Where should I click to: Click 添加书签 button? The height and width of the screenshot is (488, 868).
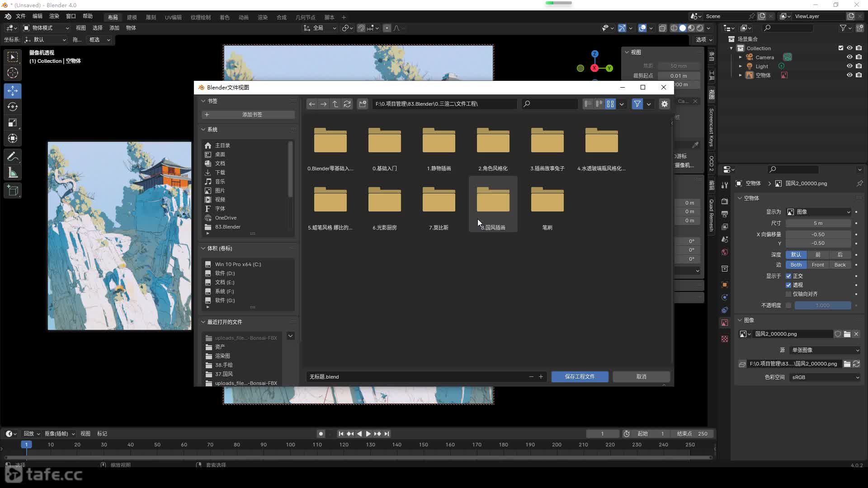[248, 115]
